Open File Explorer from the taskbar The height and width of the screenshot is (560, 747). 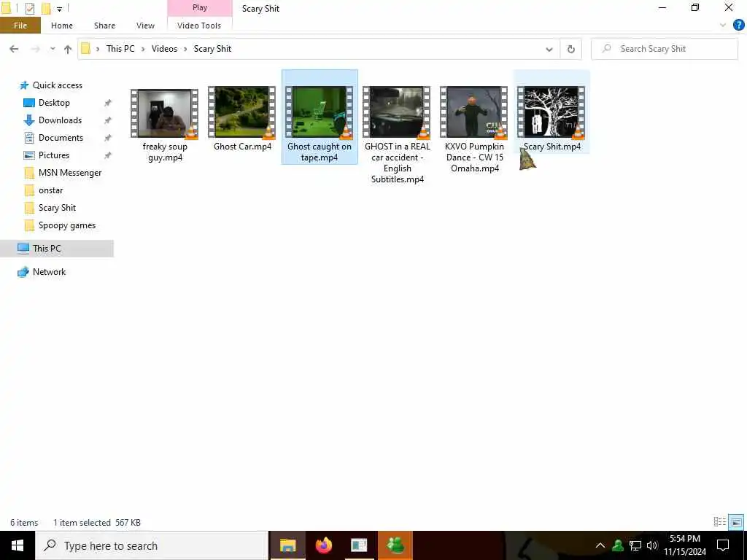(287, 545)
